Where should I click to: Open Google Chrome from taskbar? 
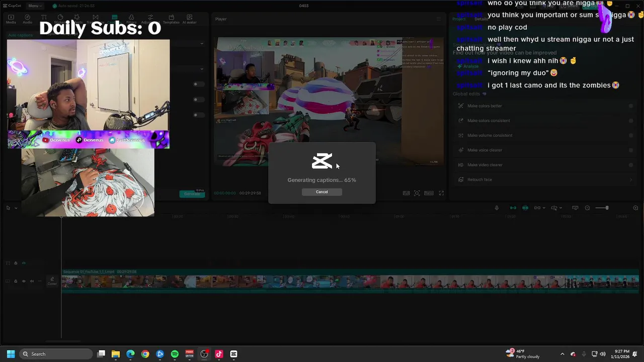(145, 354)
